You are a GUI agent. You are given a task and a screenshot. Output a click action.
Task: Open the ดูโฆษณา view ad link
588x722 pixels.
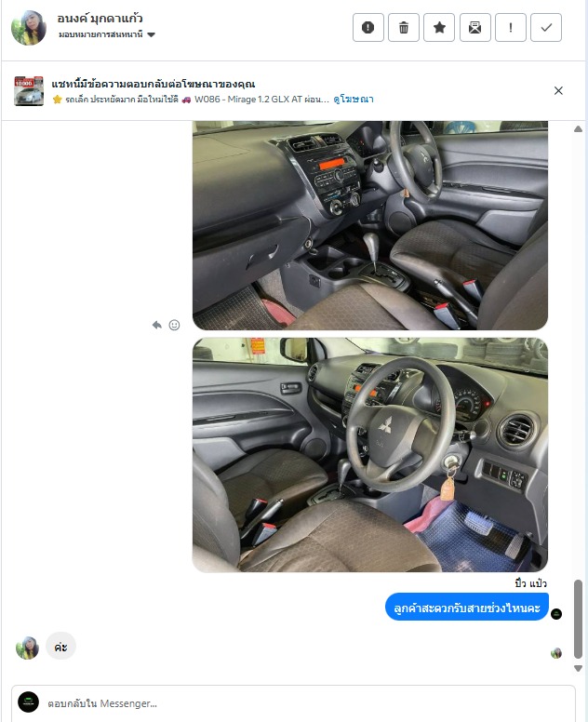pos(354,99)
